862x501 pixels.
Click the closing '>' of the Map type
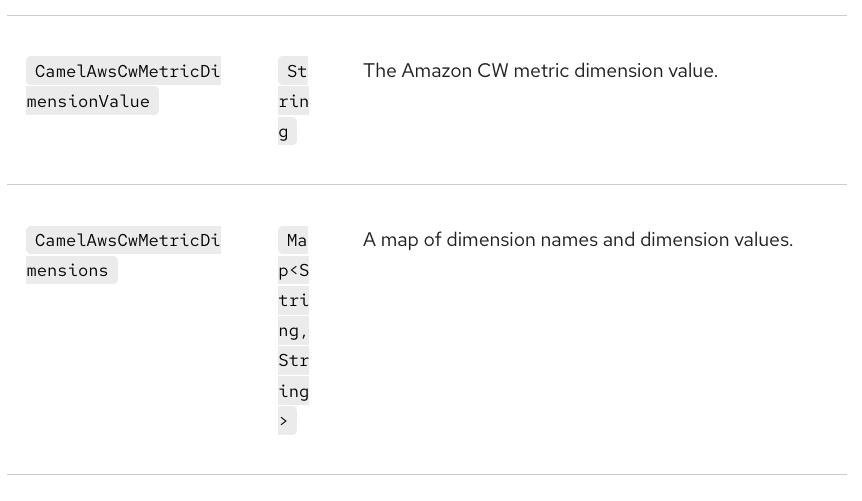pyautogui.click(x=284, y=421)
